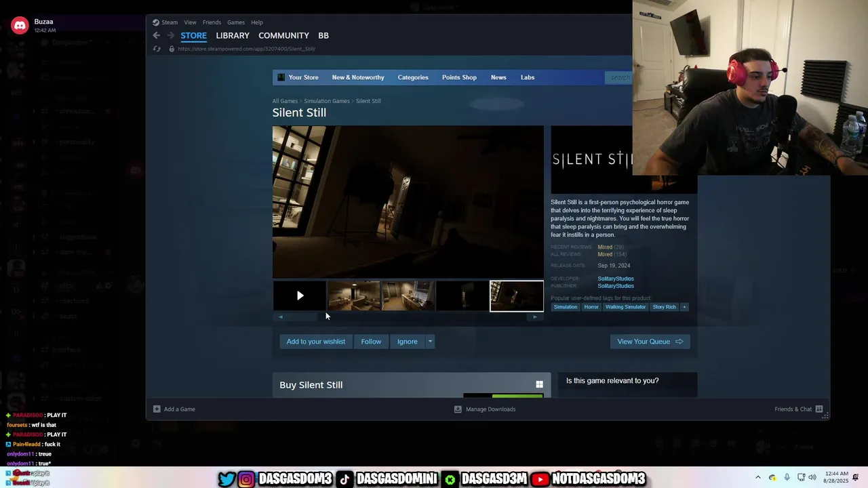Click the Silent Still breadcrumb link
This screenshot has height=488, width=868.
pos(368,101)
